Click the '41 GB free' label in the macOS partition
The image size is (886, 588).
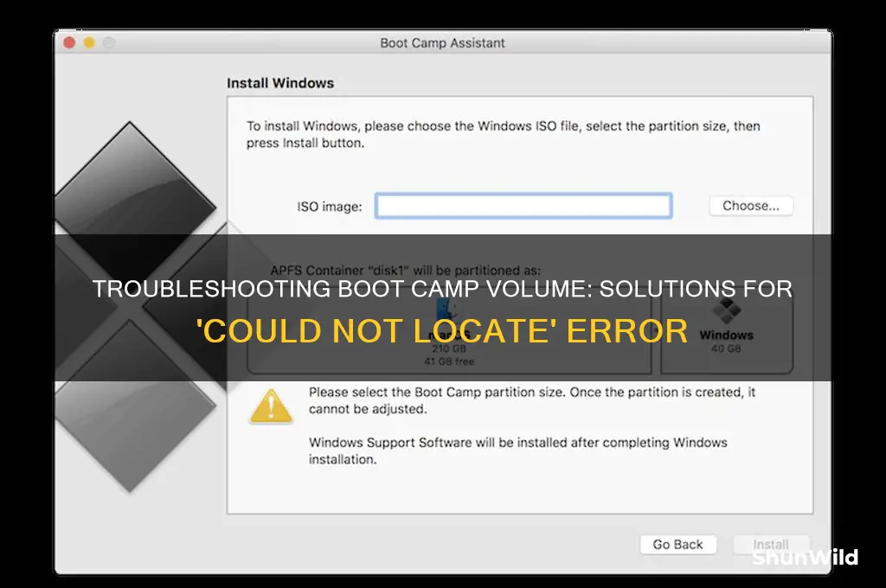tap(449, 361)
